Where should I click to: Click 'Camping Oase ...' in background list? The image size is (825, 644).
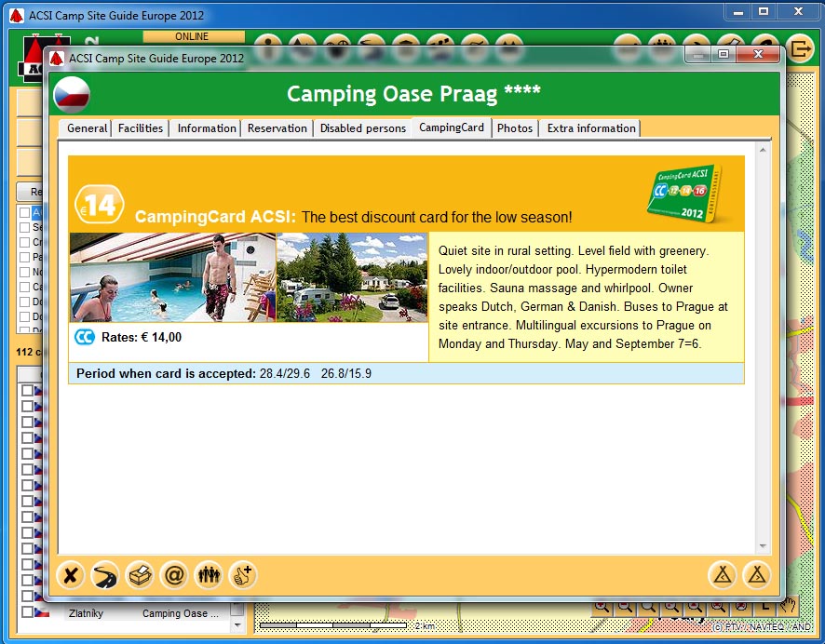(x=181, y=613)
